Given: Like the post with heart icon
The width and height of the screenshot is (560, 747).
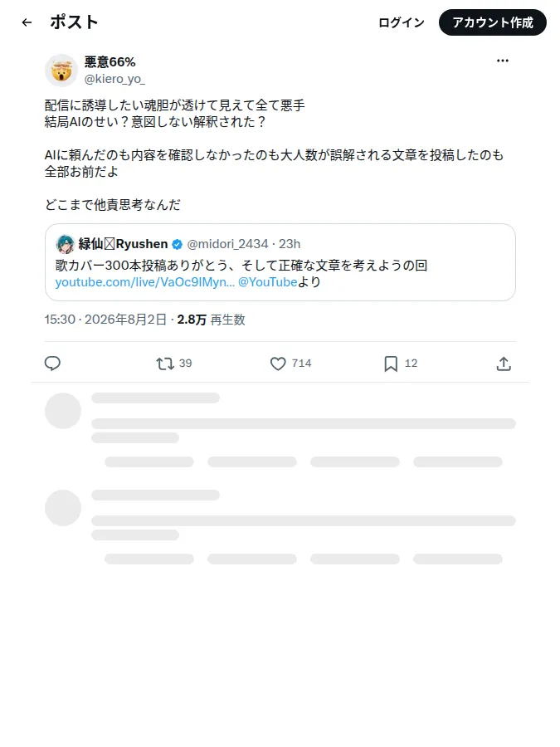Looking at the screenshot, I should (278, 364).
